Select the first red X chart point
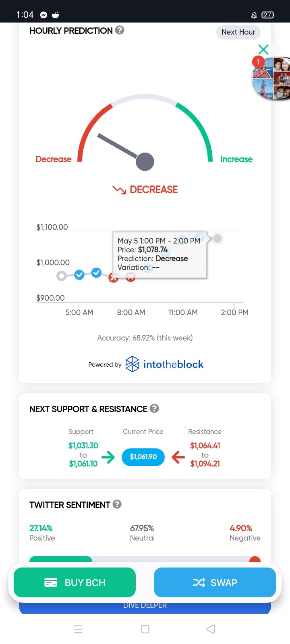Screen dimensions: 290x644 pyautogui.click(x=114, y=277)
